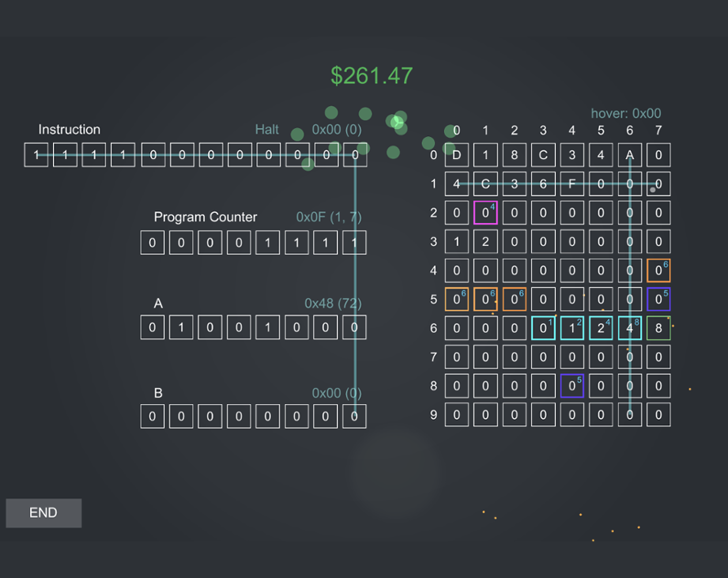Click the green $261.47 money counter
728x578 pixels.
click(372, 76)
